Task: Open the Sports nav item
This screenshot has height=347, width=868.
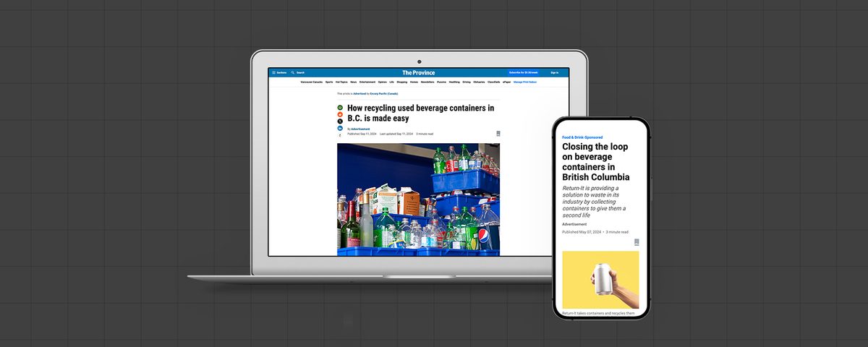Action: pos(329,82)
